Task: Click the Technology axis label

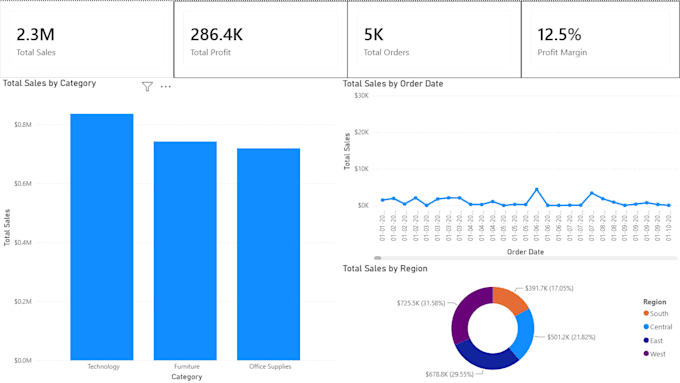Action: coord(103,367)
